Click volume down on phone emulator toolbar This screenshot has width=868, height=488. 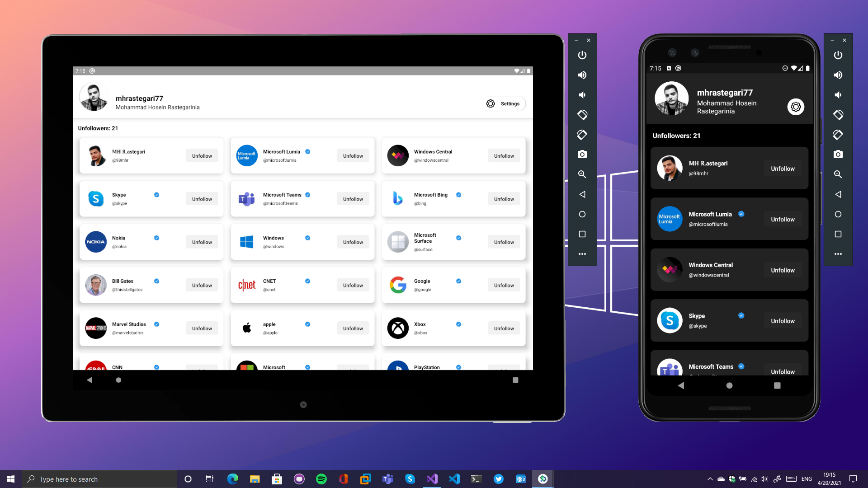(x=838, y=95)
